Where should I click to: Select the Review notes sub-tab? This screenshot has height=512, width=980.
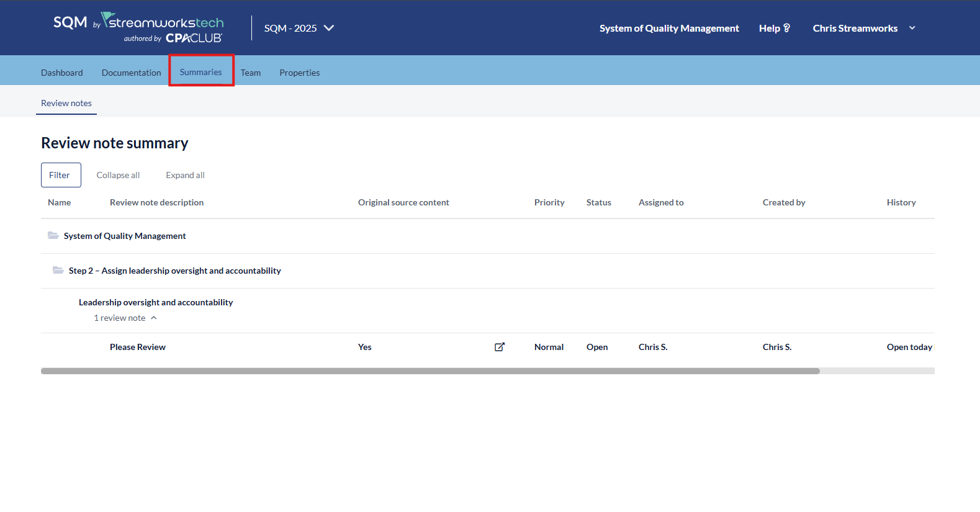tap(66, 103)
